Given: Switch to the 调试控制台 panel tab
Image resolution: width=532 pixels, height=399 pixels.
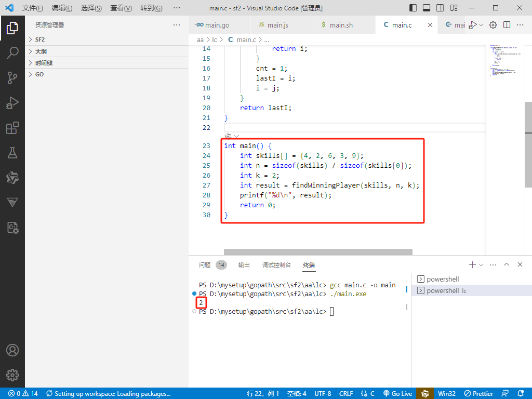Looking at the screenshot, I should pos(276,265).
